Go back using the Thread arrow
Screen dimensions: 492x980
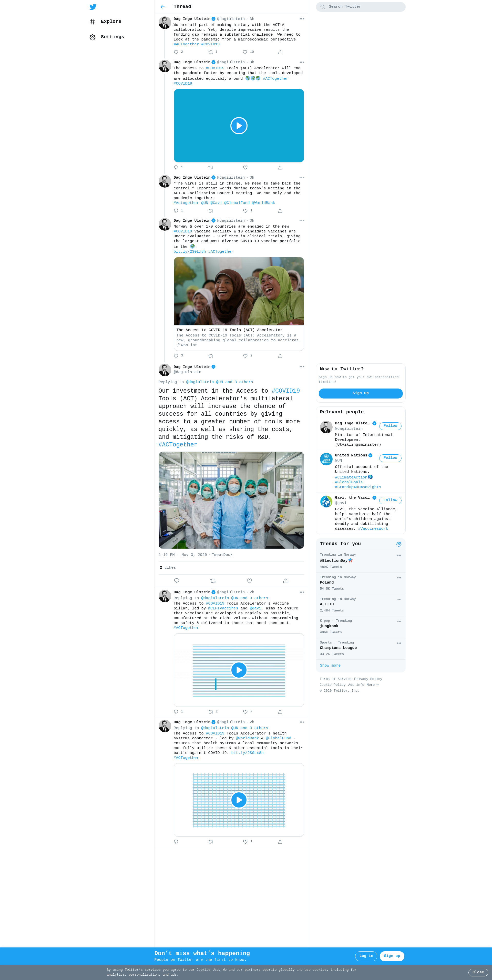(x=162, y=7)
